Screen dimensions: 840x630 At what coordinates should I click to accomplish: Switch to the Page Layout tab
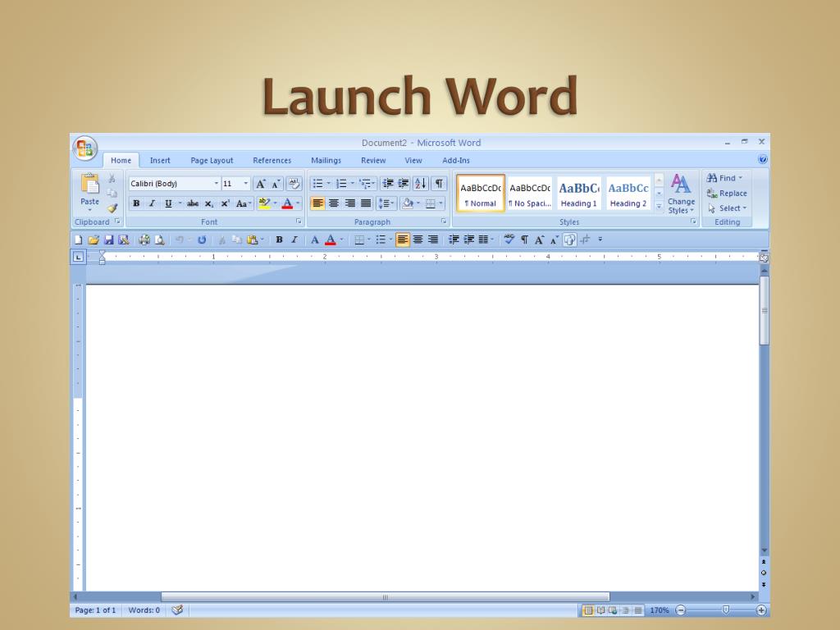tap(212, 160)
